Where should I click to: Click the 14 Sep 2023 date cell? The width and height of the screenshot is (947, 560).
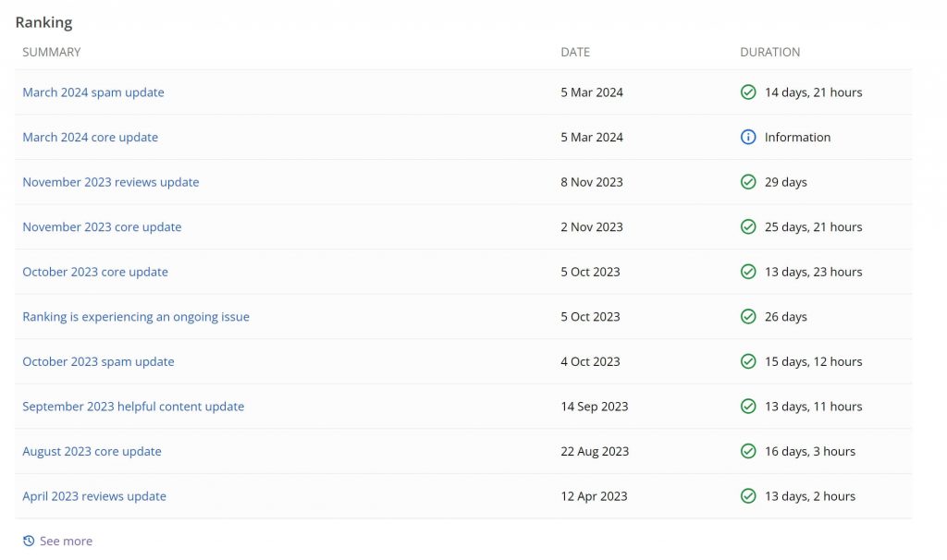coord(595,407)
